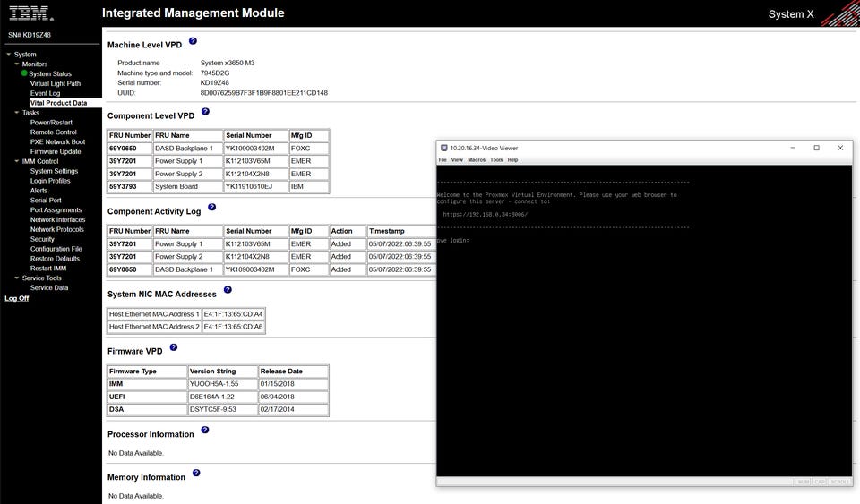Click DSA version string DSYTC5F-9.53
This screenshot has width=860, height=504.
tap(223, 409)
